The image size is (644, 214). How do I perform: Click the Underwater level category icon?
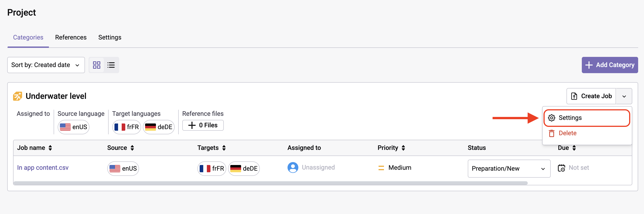(x=18, y=96)
